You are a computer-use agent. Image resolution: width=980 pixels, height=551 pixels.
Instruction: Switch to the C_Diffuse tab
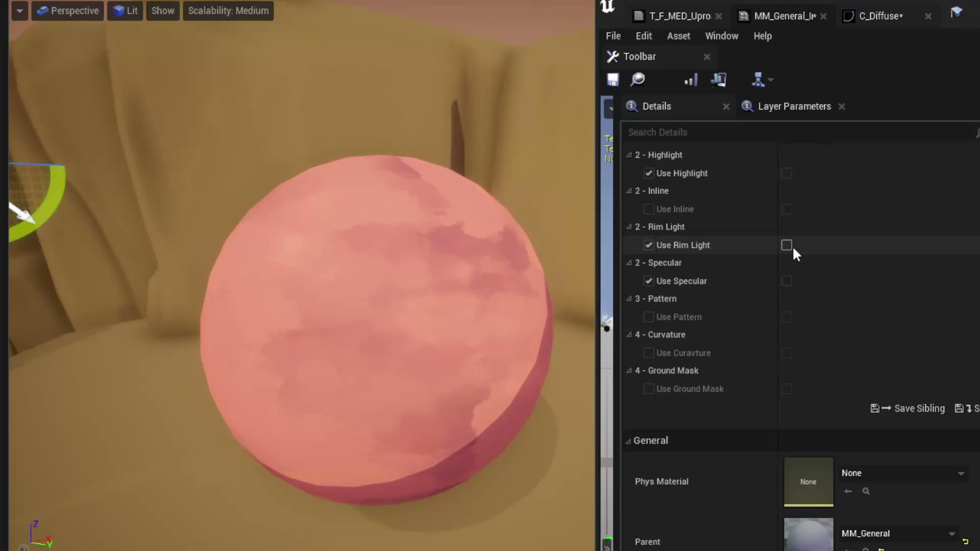[x=880, y=16]
